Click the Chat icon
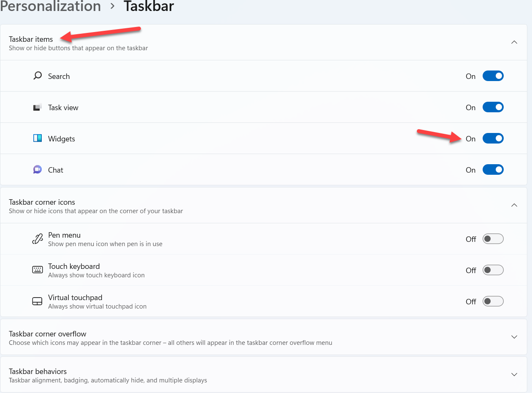532x393 pixels. point(38,170)
